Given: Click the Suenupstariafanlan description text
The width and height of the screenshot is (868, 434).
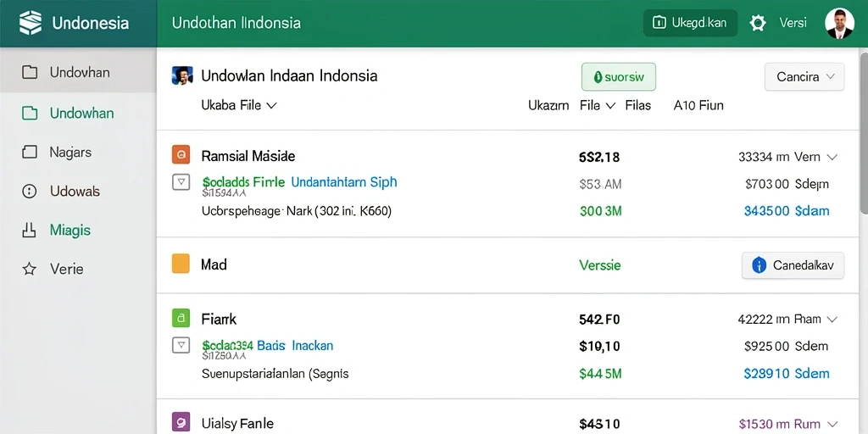Looking at the screenshot, I should (275, 374).
